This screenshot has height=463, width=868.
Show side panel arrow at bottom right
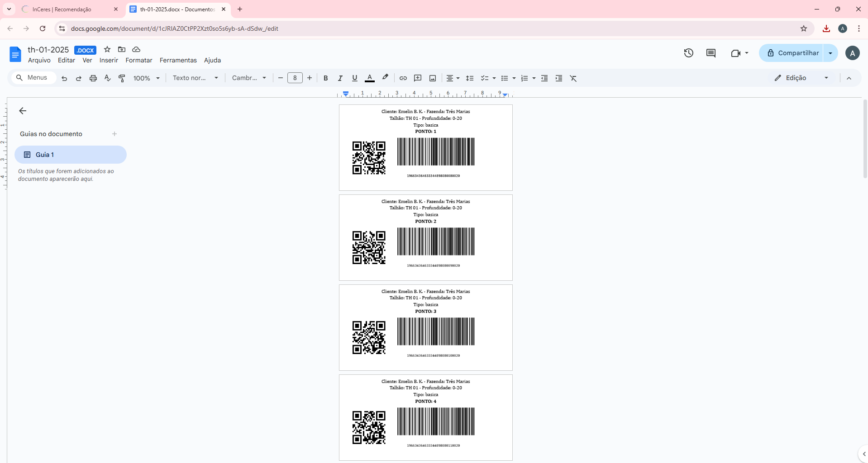tap(863, 454)
